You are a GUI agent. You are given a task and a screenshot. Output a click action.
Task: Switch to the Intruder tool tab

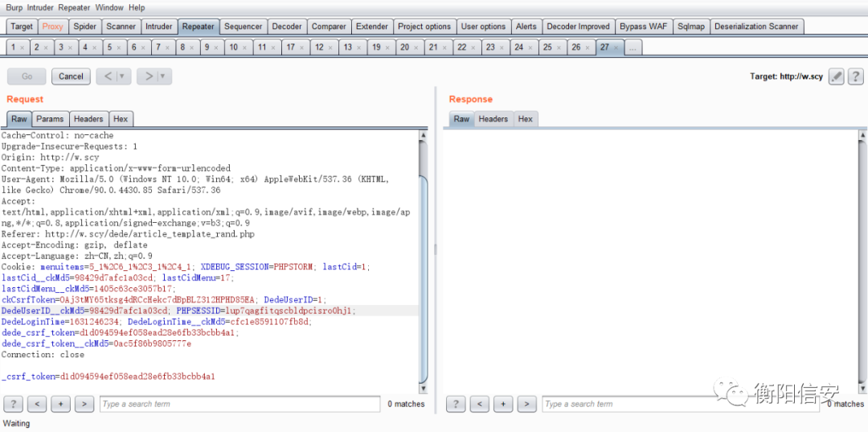[159, 27]
